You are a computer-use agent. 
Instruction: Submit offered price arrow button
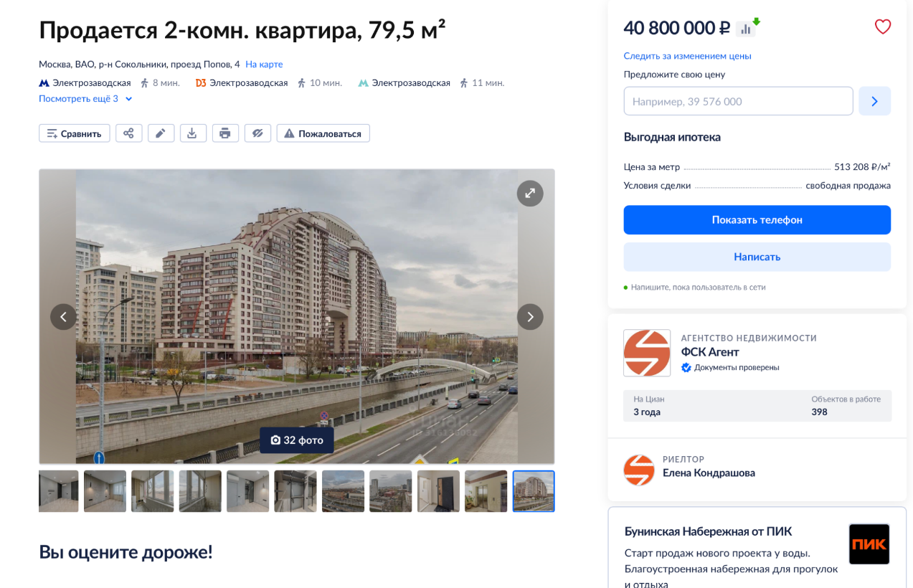tap(874, 101)
